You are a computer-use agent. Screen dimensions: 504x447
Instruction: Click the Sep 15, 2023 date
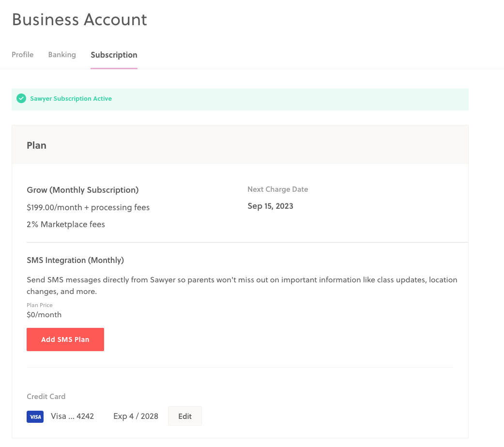click(270, 206)
